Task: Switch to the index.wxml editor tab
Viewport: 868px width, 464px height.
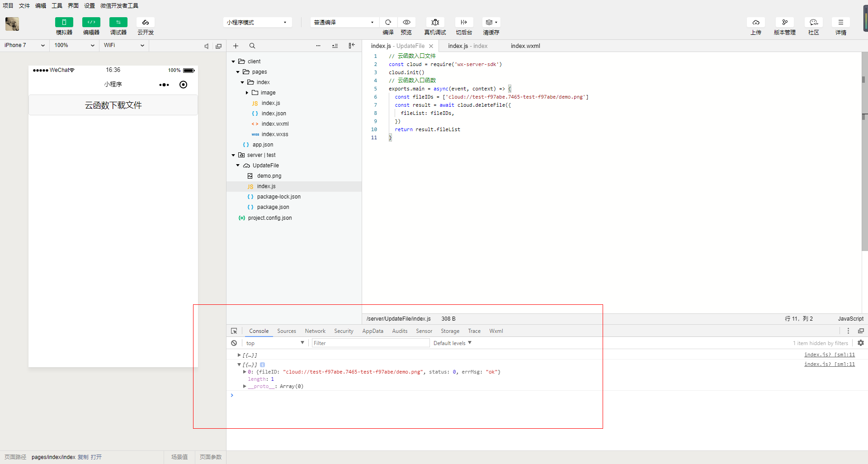Action: click(x=525, y=46)
